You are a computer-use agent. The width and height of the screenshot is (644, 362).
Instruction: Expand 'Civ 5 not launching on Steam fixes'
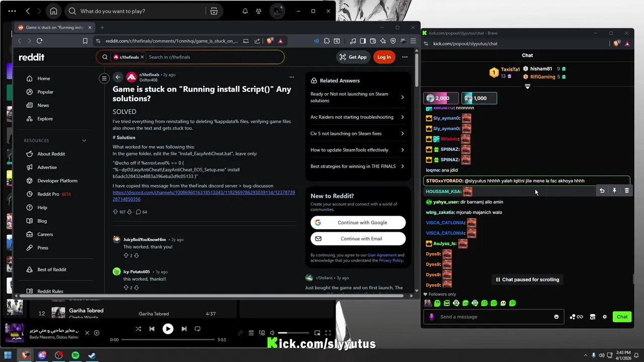pyautogui.click(x=358, y=134)
